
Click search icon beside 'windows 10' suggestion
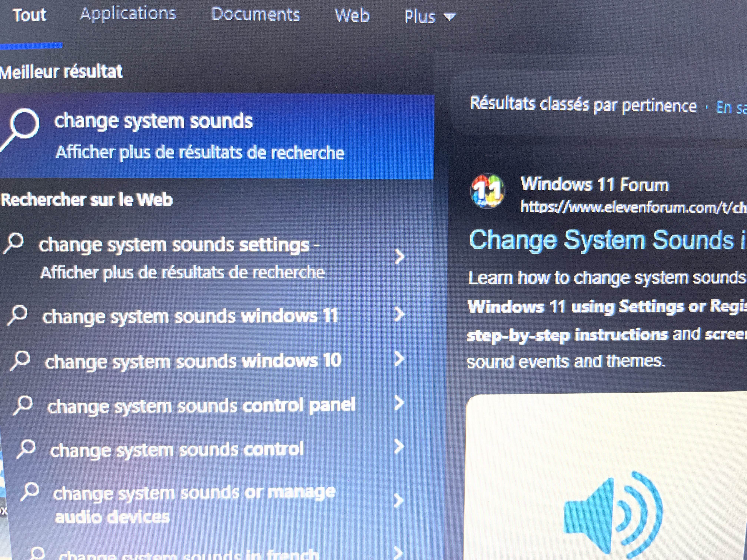click(x=21, y=360)
